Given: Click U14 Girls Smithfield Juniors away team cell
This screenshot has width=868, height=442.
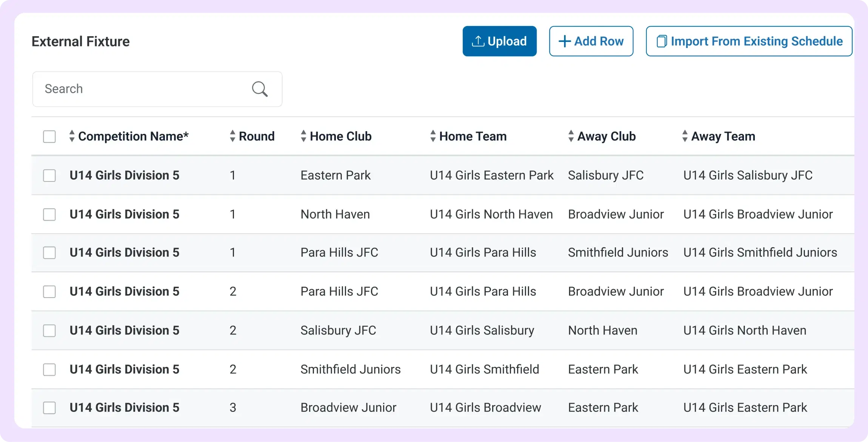Looking at the screenshot, I should point(760,252).
